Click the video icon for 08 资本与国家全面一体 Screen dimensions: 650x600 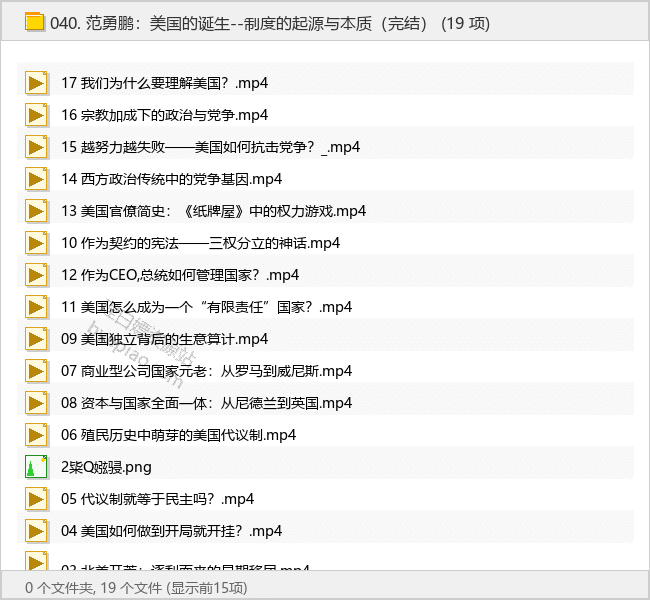tap(36, 403)
